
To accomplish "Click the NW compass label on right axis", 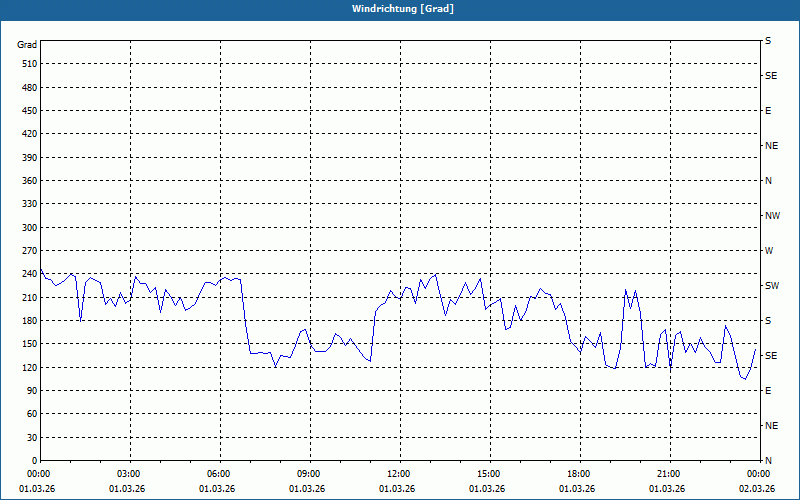I will pos(772,216).
